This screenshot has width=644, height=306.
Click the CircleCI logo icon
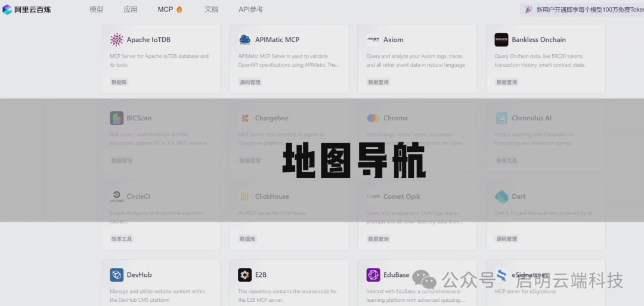click(117, 196)
